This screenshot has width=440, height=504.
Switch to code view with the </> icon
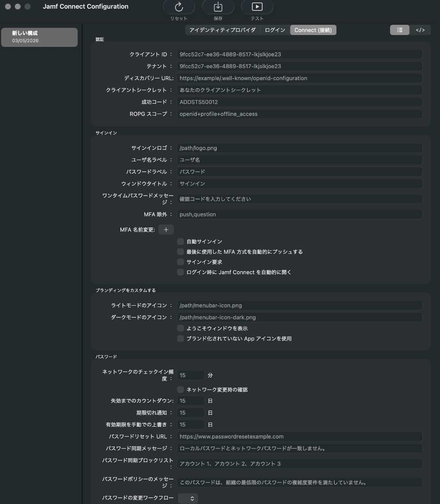tap(420, 30)
